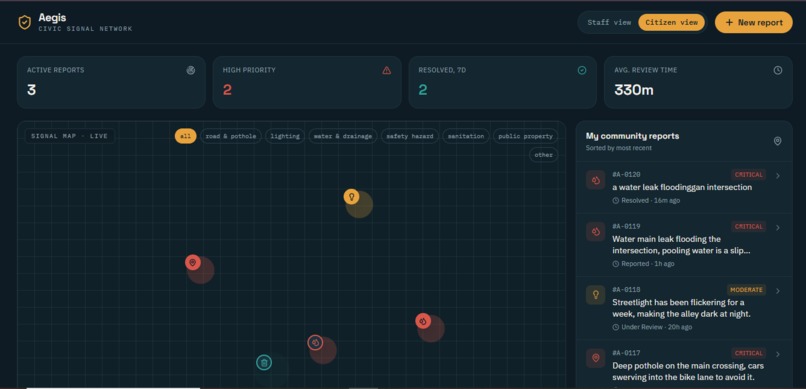
Task: Click the CRITICAL badge on #A-0120
Action: coord(748,175)
